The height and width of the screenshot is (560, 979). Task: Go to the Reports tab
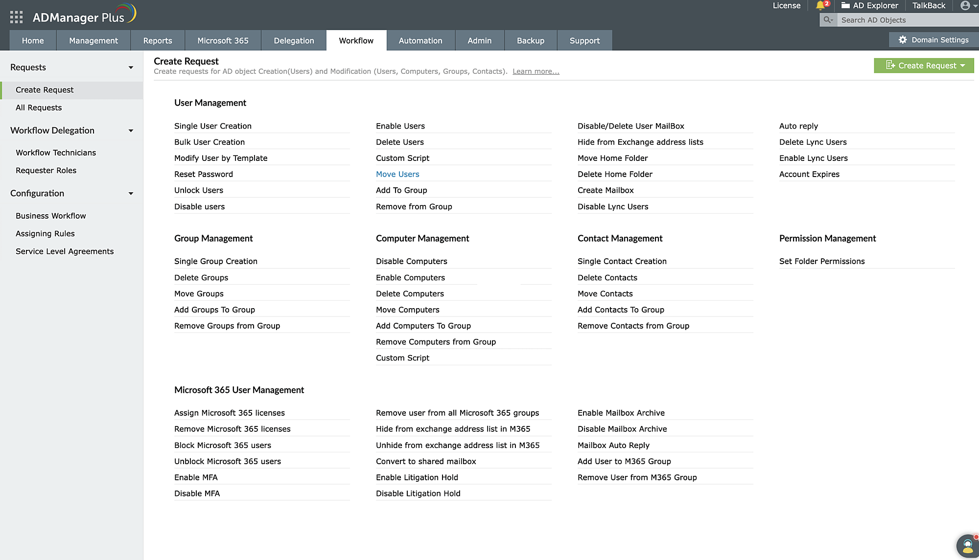[x=157, y=41]
